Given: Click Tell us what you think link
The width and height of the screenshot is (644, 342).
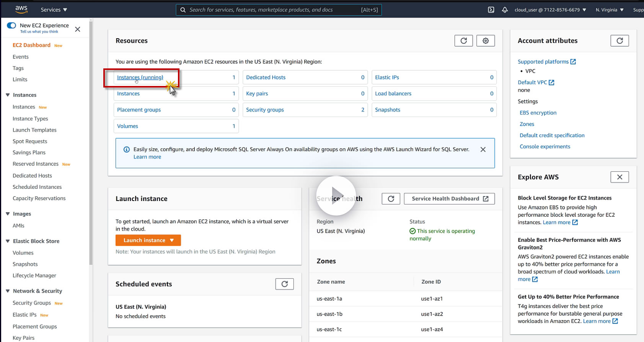Looking at the screenshot, I should [x=39, y=32].
